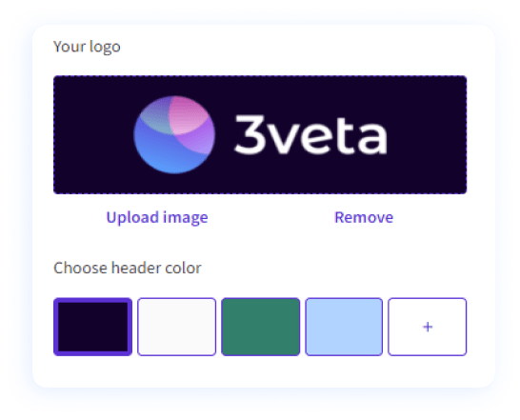The height and width of the screenshot is (420, 520).
Task: Select the light blue header color
Action: (x=344, y=327)
